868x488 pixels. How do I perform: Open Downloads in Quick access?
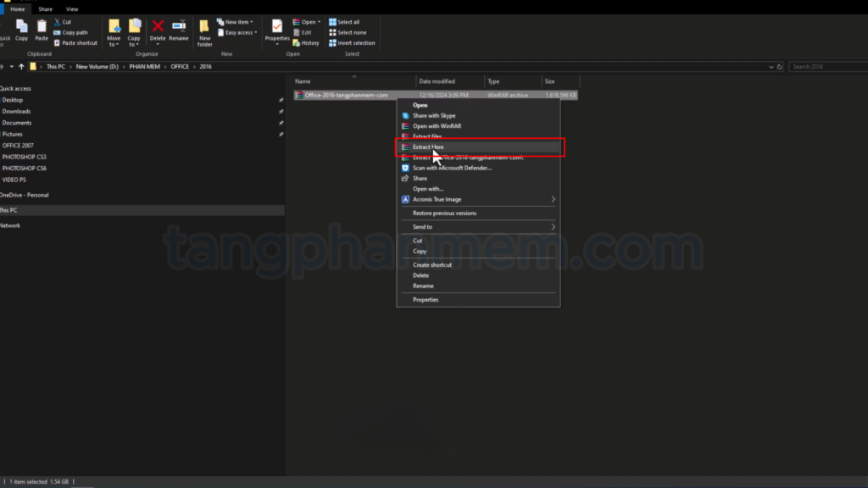[x=16, y=111]
